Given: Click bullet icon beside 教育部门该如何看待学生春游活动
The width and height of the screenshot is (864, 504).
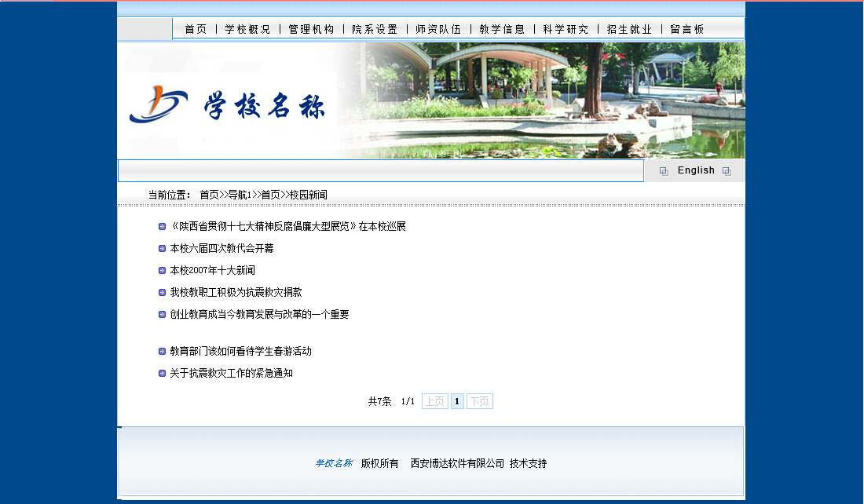Looking at the screenshot, I should pyautogui.click(x=162, y=352).
